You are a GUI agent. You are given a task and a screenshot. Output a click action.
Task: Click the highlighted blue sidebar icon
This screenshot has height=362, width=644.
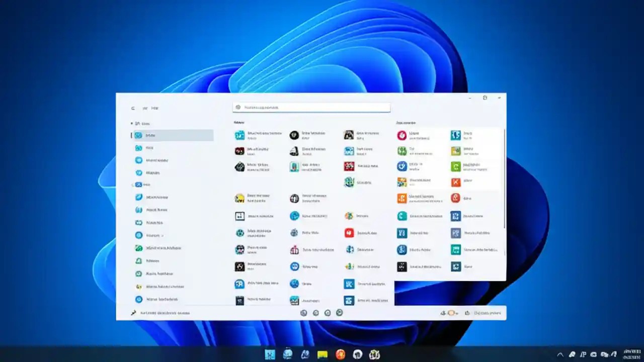click(x=138, y=135)
